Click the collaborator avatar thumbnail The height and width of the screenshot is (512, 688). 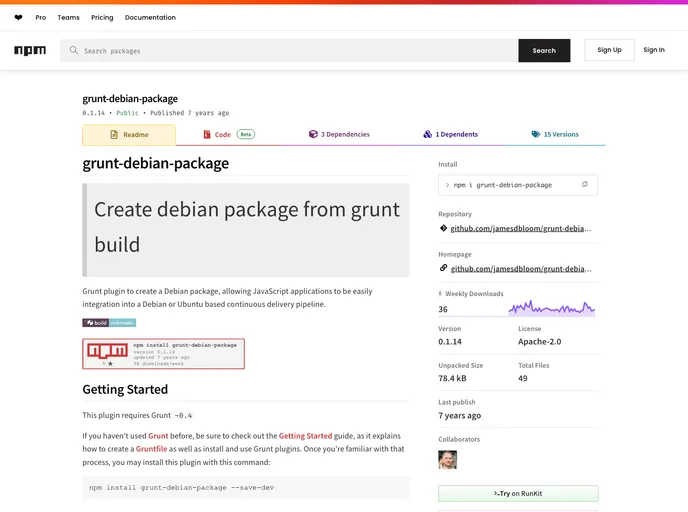(448, 460)
